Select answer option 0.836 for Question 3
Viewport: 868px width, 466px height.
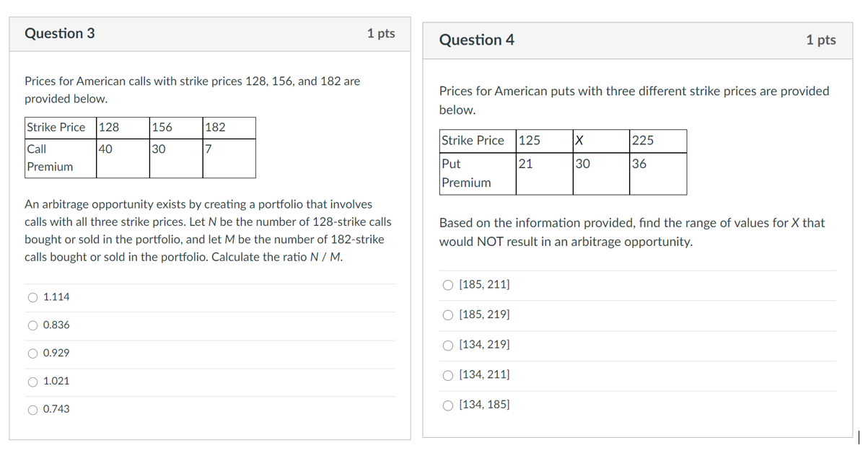coord(33,325)
